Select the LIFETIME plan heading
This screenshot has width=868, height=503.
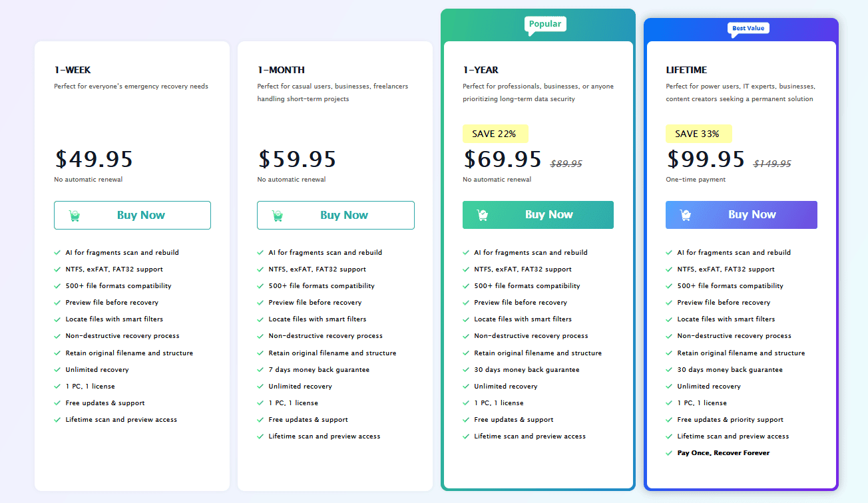[686, 70]
